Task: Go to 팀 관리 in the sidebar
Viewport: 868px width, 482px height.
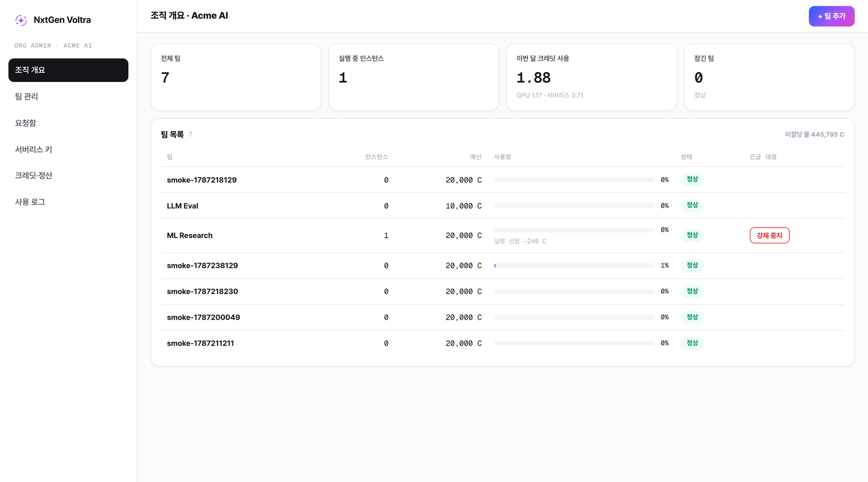Action: 68,96
